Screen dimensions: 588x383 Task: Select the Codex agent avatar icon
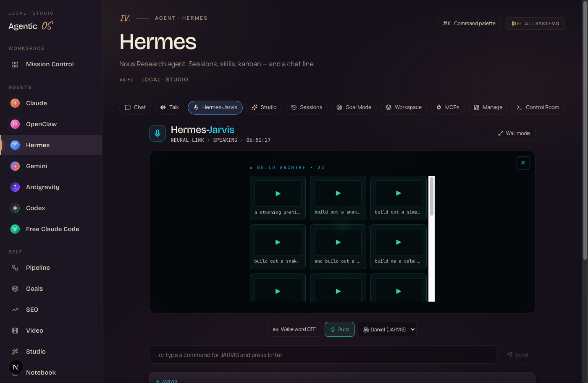tap(15, 208)
